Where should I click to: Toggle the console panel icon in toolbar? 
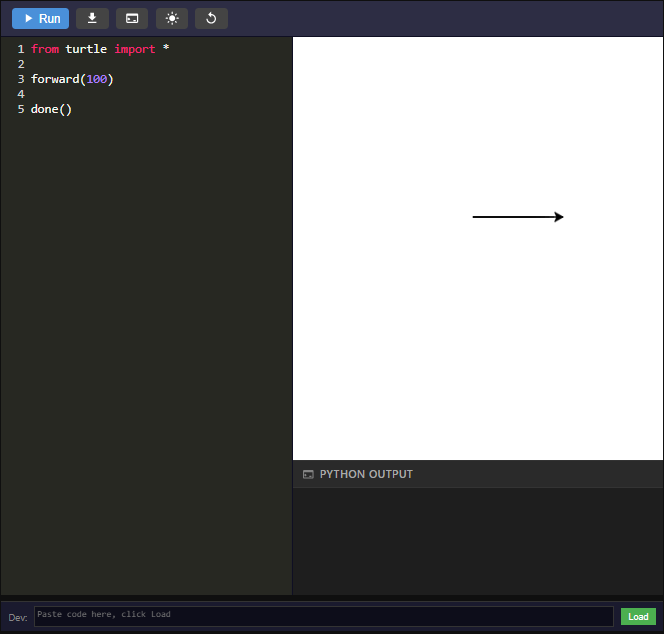[x=132, y=18]
